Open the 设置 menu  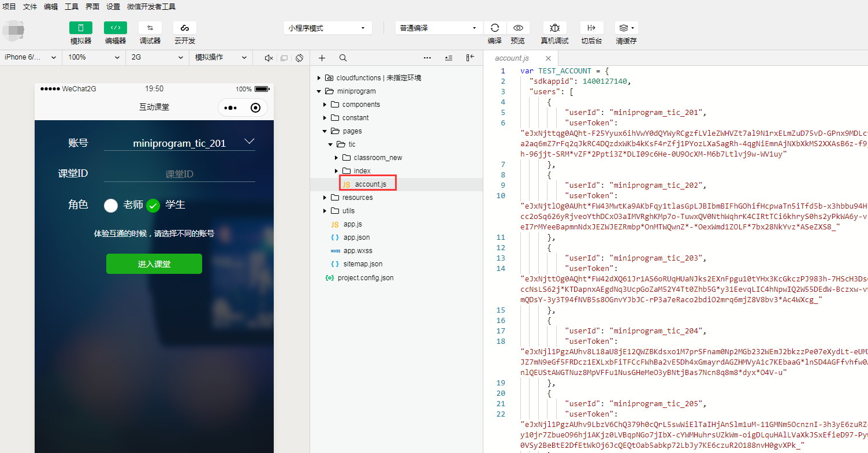[x=113, y=7]
